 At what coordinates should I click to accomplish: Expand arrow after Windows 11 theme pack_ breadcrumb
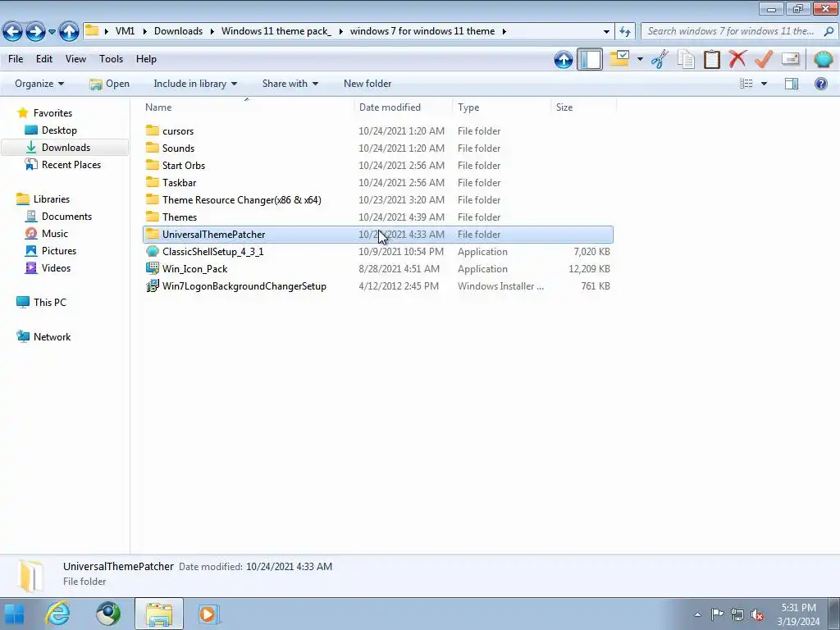[340, 31]
